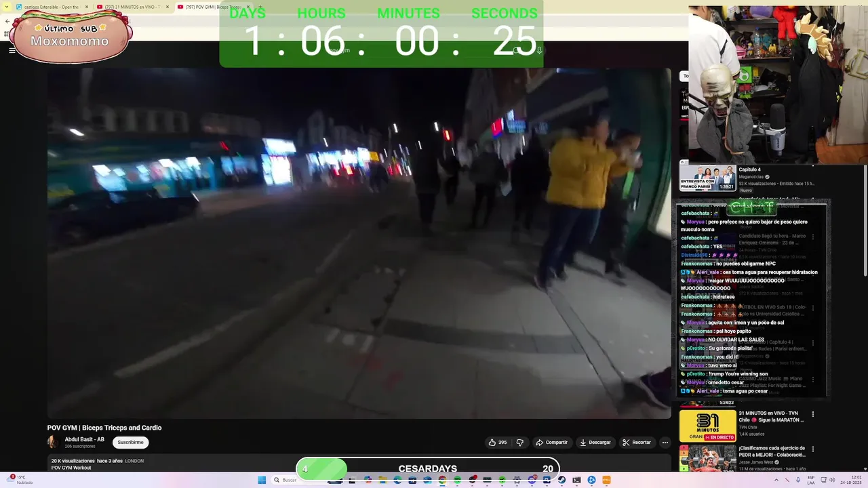Viewport: 868px width, 488px height.
Task: Like the video with 395 likes
Action: point(498,442)
